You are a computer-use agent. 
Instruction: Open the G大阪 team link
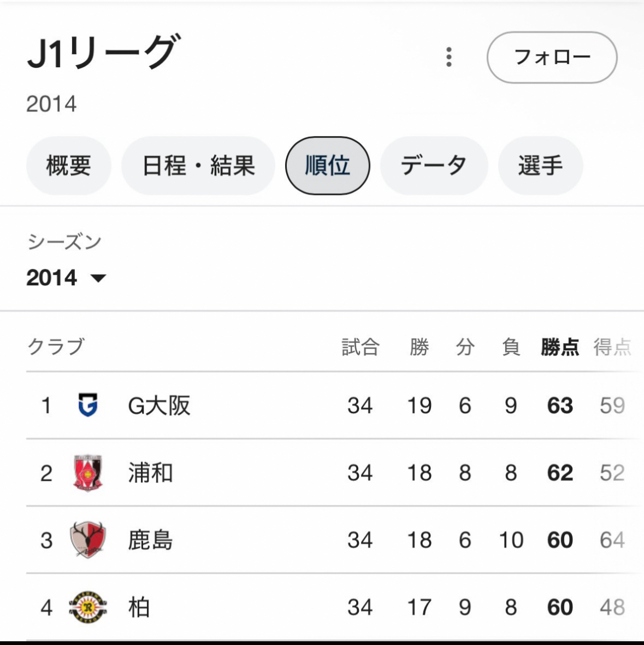click(159, 405)
